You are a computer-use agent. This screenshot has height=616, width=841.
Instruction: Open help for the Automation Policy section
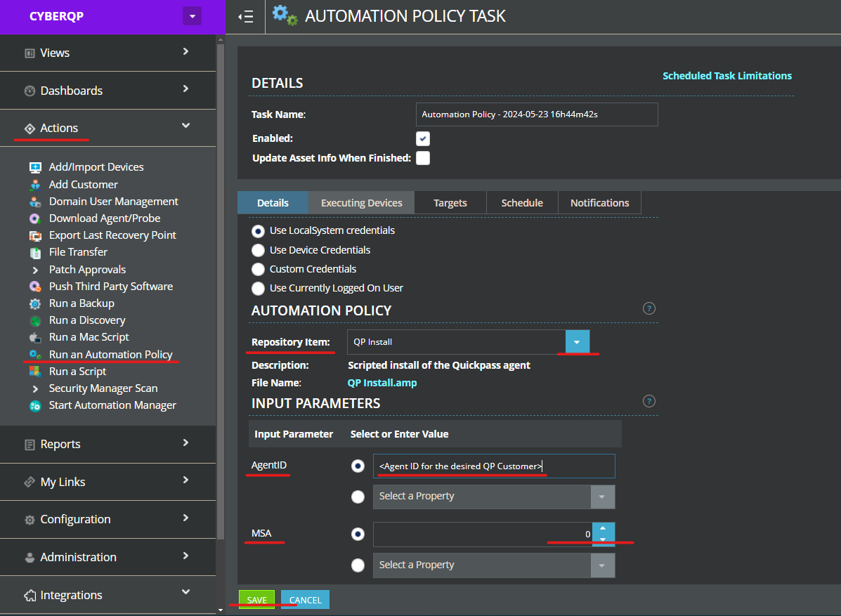[x=649, y=309]
